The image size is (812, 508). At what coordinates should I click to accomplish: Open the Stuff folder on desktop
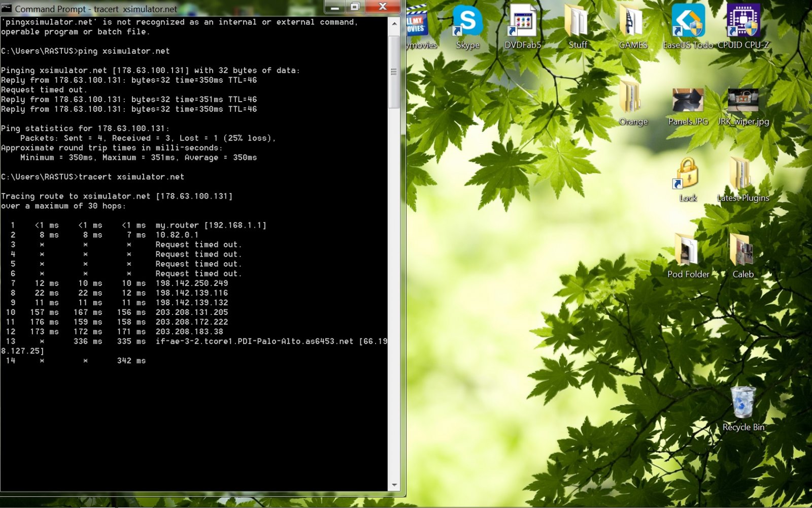(578, 23)
